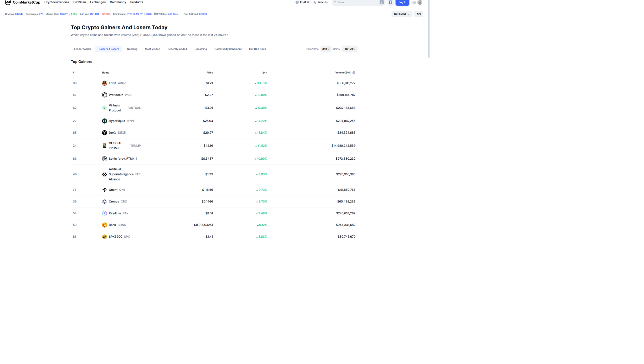Click the Volume(24h) info icon
Screen dimensions: 644x364
[x=354, y=73]
